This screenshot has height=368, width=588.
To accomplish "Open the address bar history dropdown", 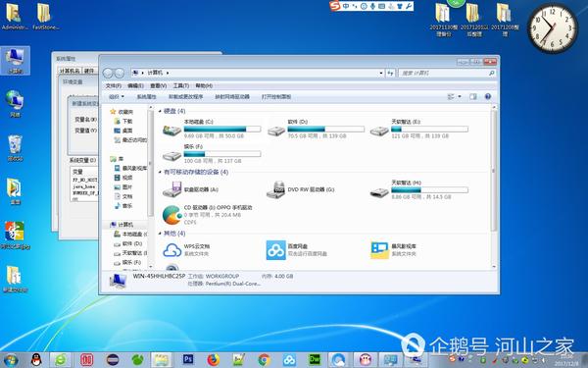I will pos(381,73).
